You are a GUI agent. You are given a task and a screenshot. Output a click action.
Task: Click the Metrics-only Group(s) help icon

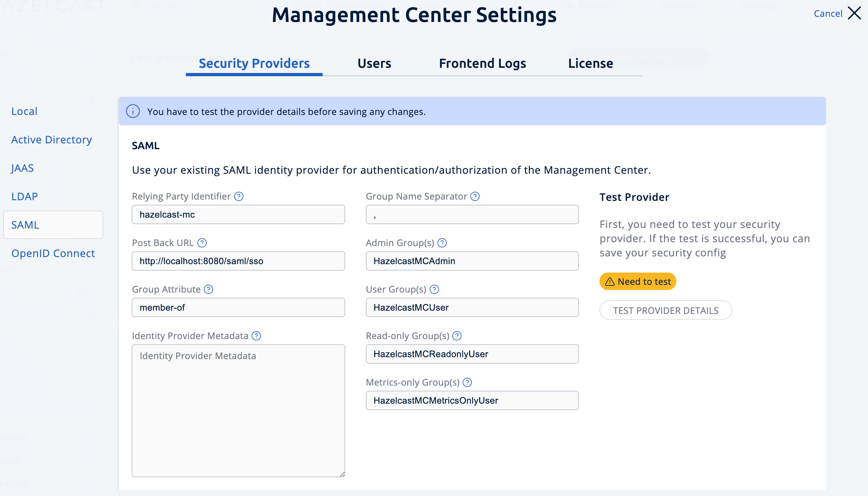point(468,382)
